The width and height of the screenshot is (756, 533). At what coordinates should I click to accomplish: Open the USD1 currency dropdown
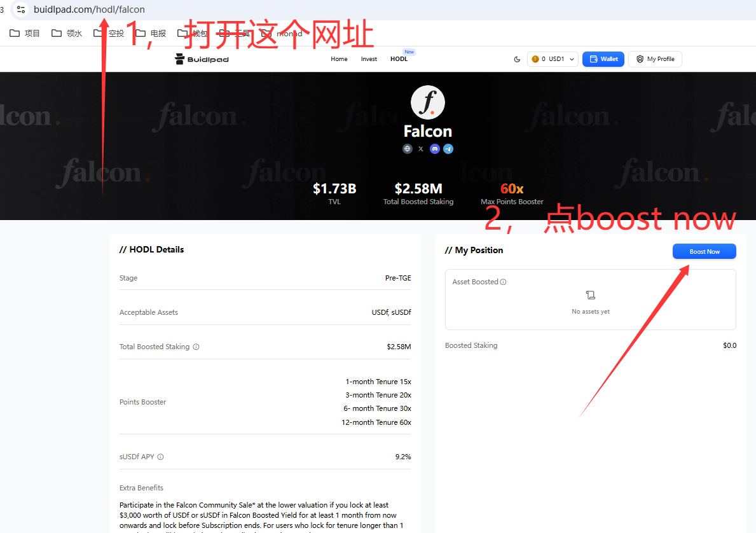pyautogui.click(x=553, y=59)
